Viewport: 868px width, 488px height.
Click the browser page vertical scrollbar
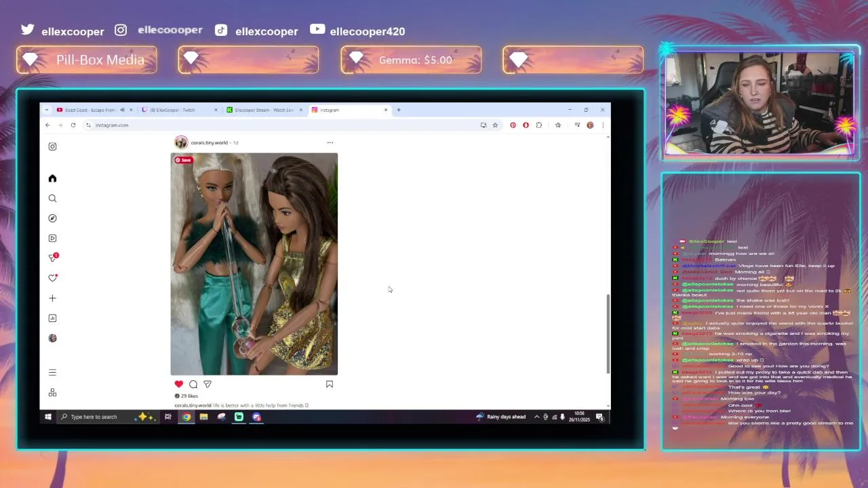tap(608, 333)
